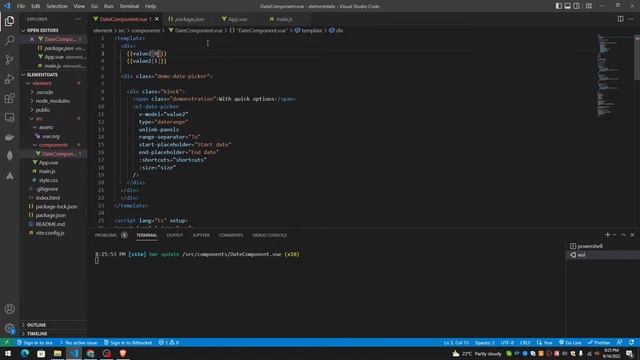Viewport: 640px width, 360px height.
Task: Click Go Live in the status bar
Action: click(570, 342)
